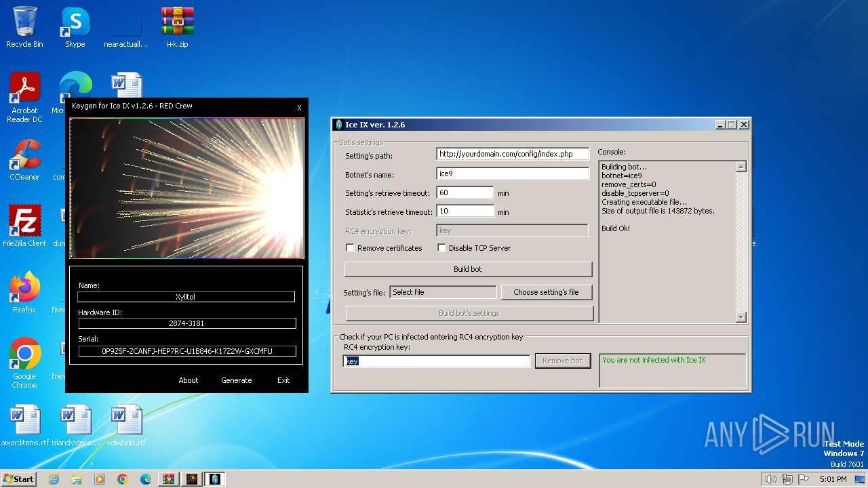The height and width of the screenshot is (488, 868).
Task: Click the Build bot button
Action: tap(468, 269)
